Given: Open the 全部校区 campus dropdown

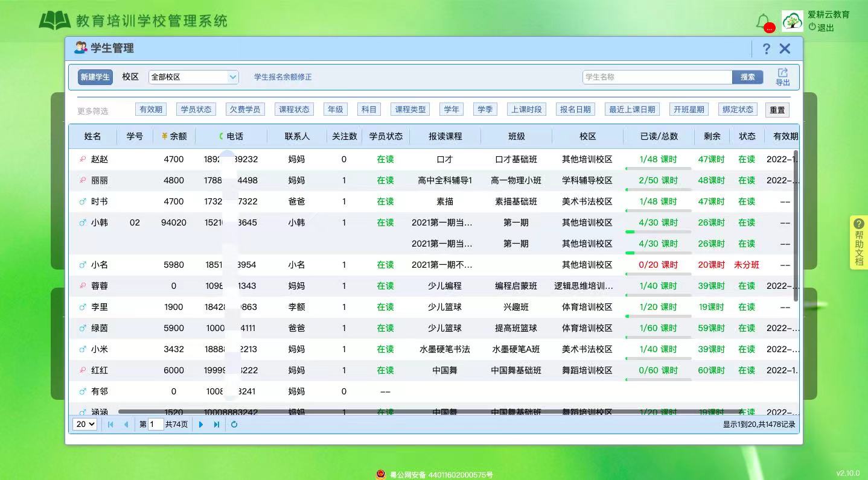Looking at the screenshot, I should coord(193,77).
